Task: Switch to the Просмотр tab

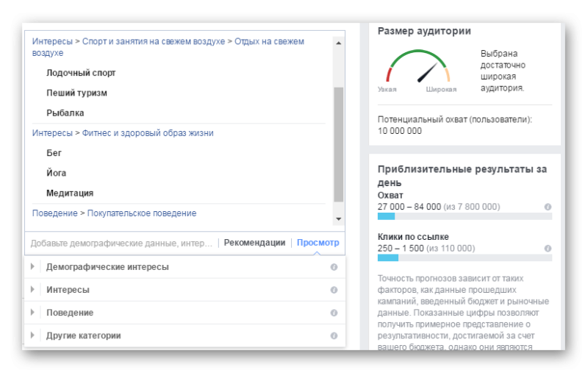Action: [318, 243]
